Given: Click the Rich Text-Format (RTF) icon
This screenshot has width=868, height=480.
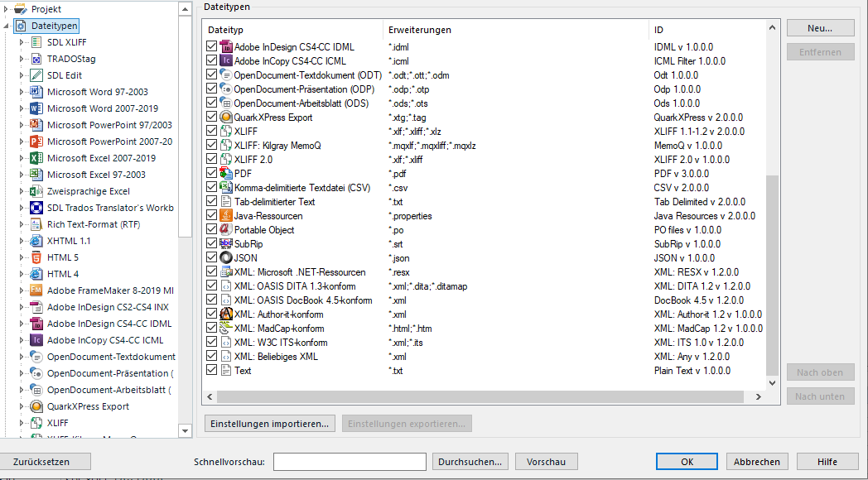Looking at the screenshot, I should [x=36, y=224].
